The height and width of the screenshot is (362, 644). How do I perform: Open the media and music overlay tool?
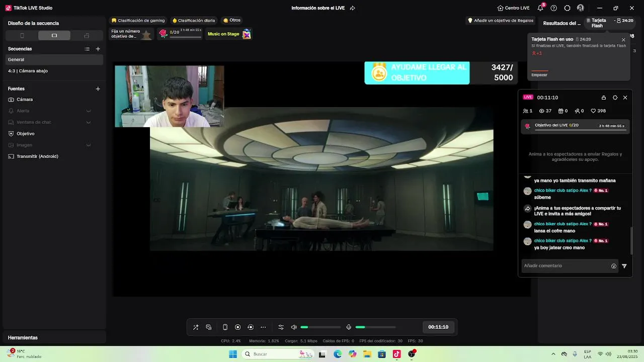point(209,327)
